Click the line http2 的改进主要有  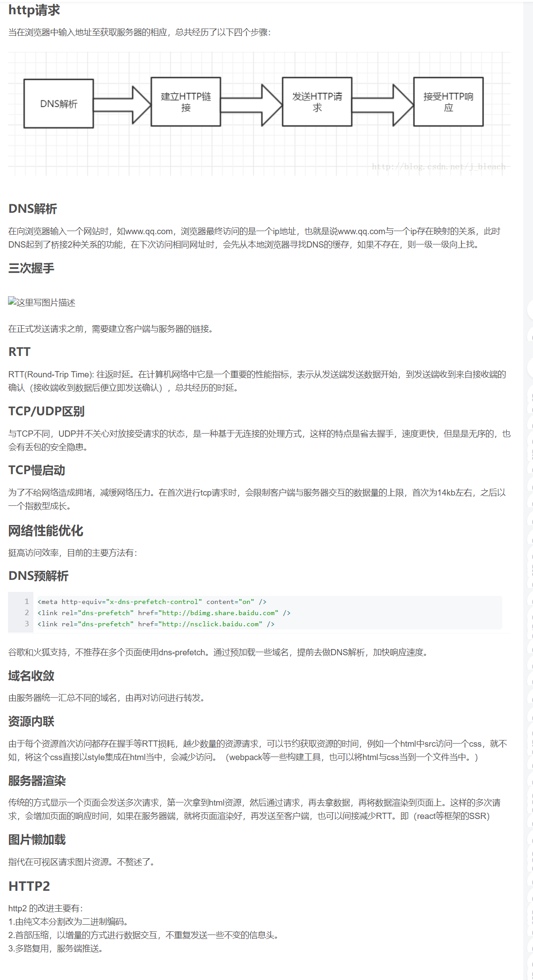click(x=45, y=908)
